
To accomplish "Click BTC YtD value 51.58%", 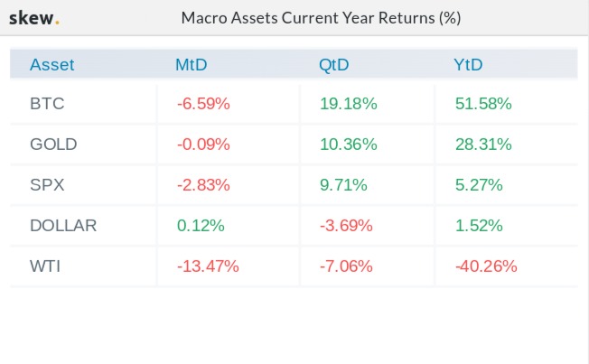I will click(x=482, y=104).
